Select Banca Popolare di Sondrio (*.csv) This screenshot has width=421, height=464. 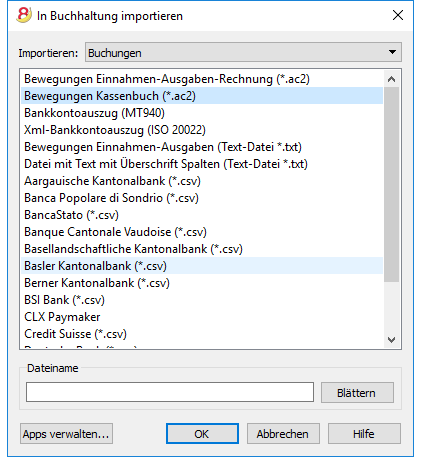202,198
